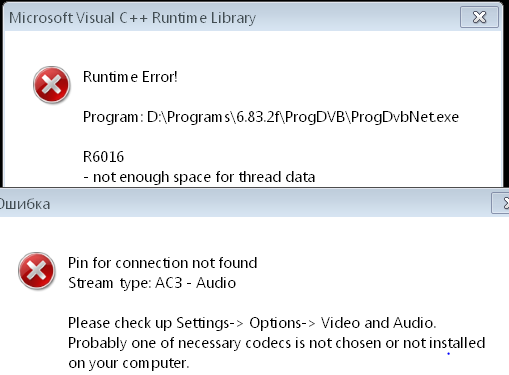
Task: Close the Ошибка error dialog
Action: click(x=501, y=203)
